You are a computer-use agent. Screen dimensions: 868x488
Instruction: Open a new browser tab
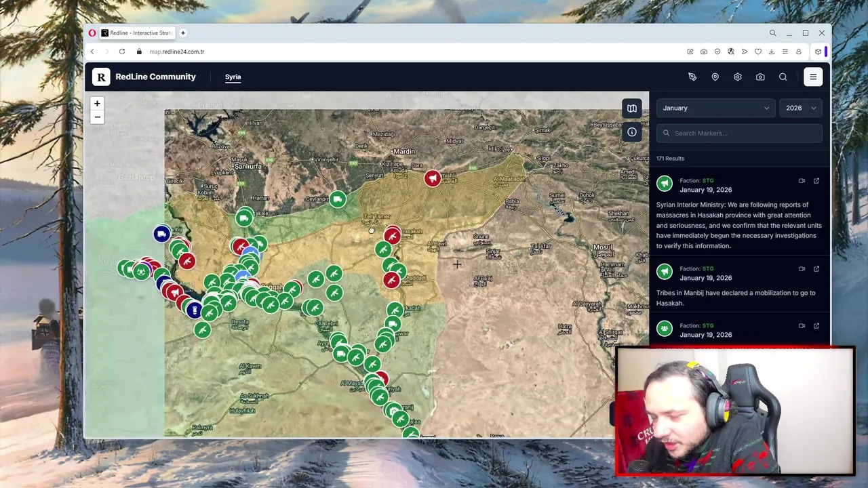[182, 33]
